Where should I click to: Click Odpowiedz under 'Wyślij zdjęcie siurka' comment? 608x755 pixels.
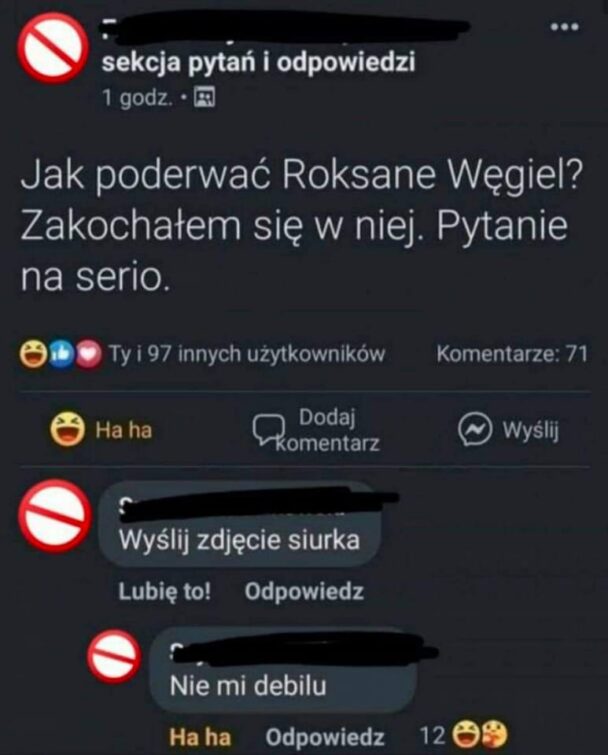pos(304,591)
